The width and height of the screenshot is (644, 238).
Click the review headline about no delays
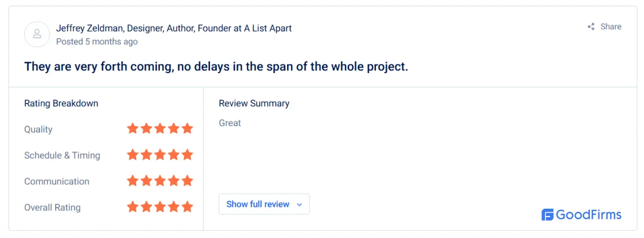pyautogui.click(x=216, y=66)
